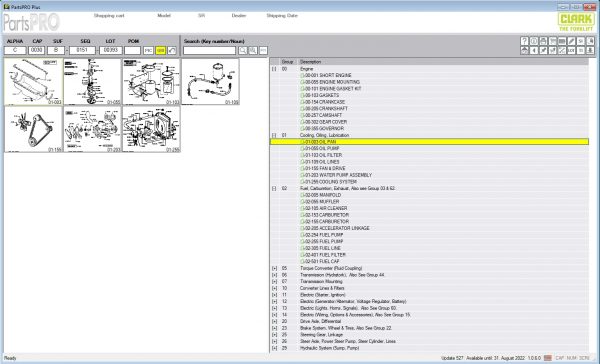
Task: Click the SEQ input field
Action: click(82, 51)
